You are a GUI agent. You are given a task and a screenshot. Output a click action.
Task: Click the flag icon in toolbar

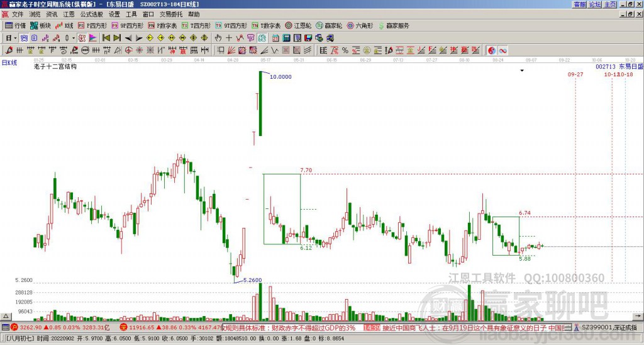93,38
